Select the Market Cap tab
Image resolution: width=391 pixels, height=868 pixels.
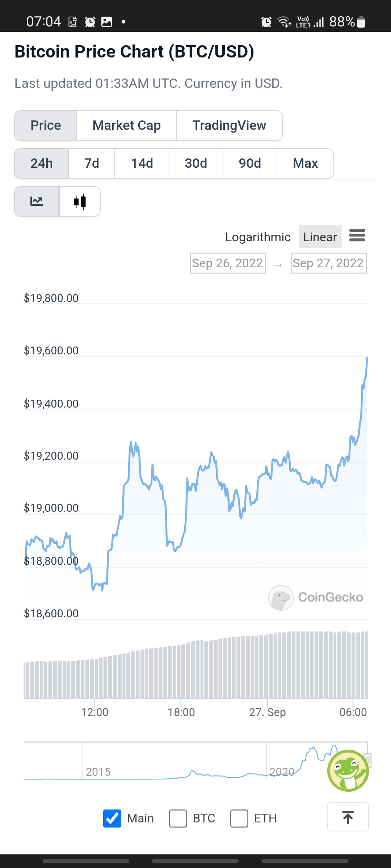tap(127, 125)
